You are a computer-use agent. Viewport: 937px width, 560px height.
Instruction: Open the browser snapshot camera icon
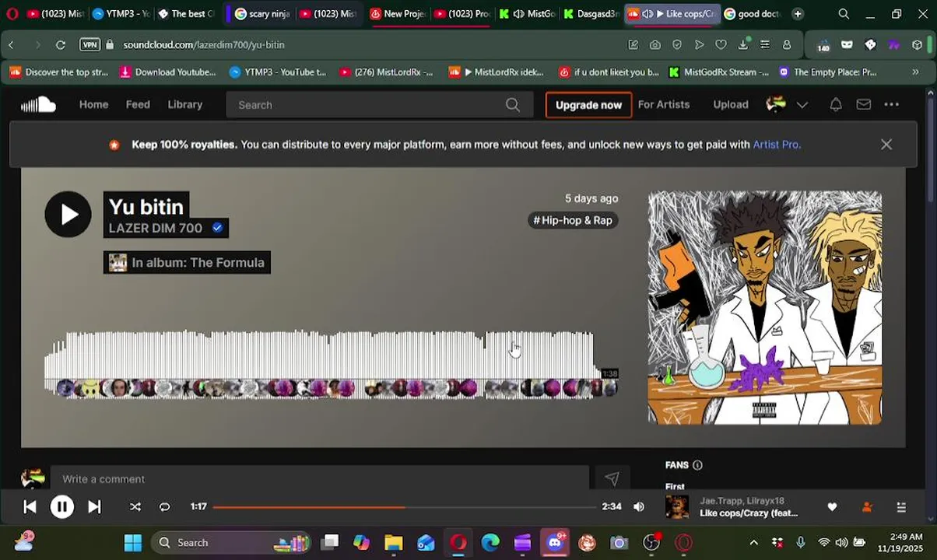coord(655,45)
